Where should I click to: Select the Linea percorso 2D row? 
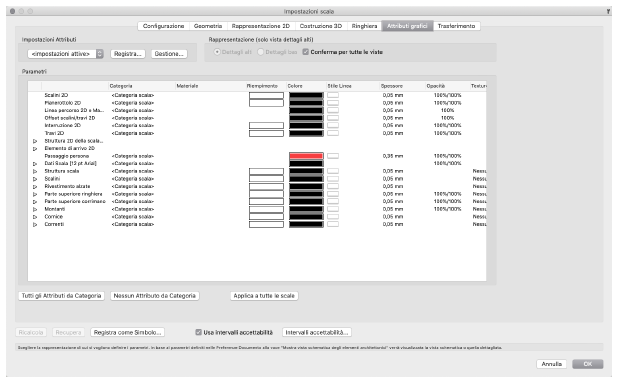(x=74, y=110)
